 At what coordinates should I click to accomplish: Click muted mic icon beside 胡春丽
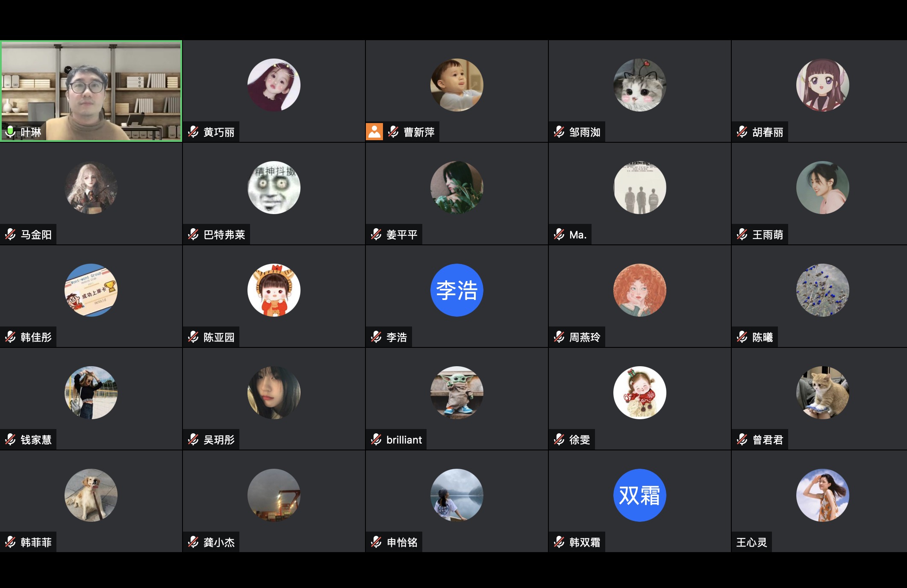pyautogui.click(x=742, y=132)
